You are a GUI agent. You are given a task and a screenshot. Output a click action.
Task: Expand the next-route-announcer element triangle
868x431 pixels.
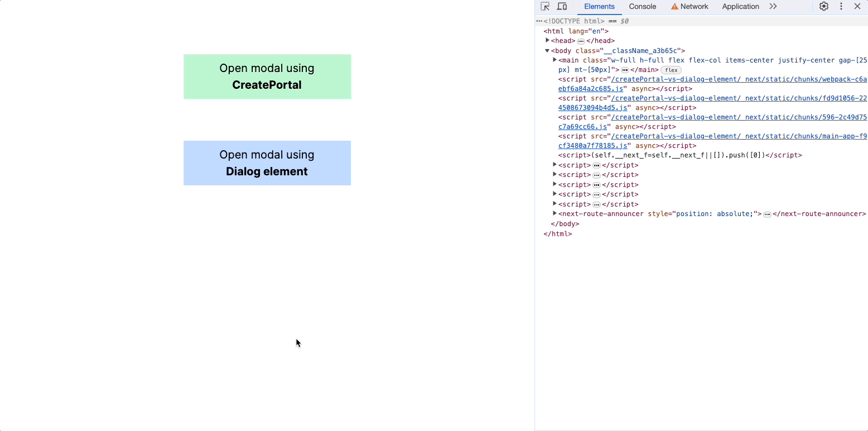(x=554, y=213)
